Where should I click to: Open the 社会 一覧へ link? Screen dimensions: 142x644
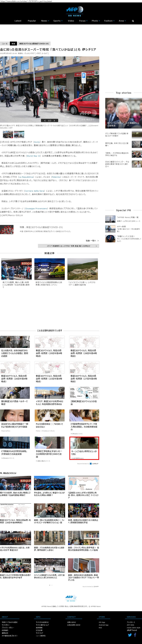(x=92, y=241)
